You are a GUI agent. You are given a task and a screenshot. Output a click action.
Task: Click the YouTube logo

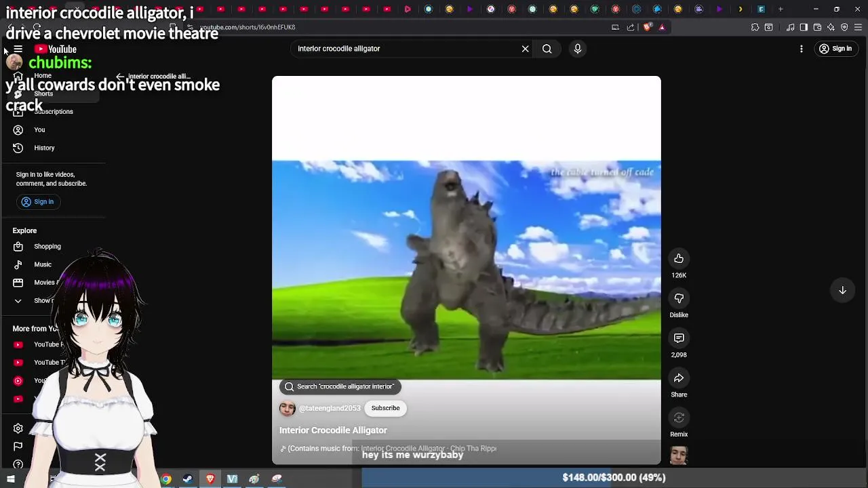coord(56,49)
